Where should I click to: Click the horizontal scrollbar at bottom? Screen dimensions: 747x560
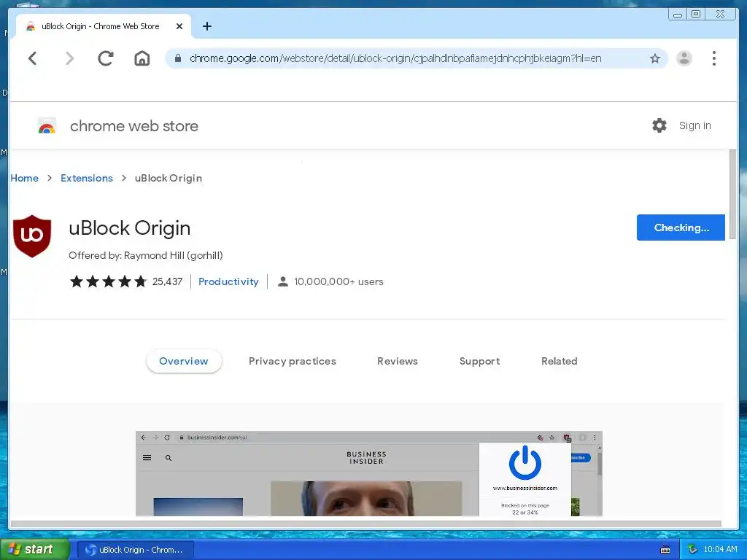click(366, 524)
